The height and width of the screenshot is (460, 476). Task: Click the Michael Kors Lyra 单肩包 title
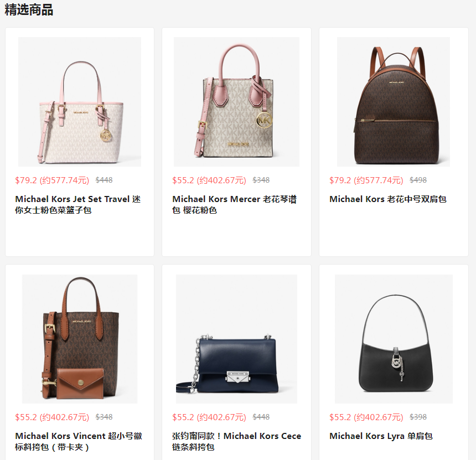[x=381, y=436]
